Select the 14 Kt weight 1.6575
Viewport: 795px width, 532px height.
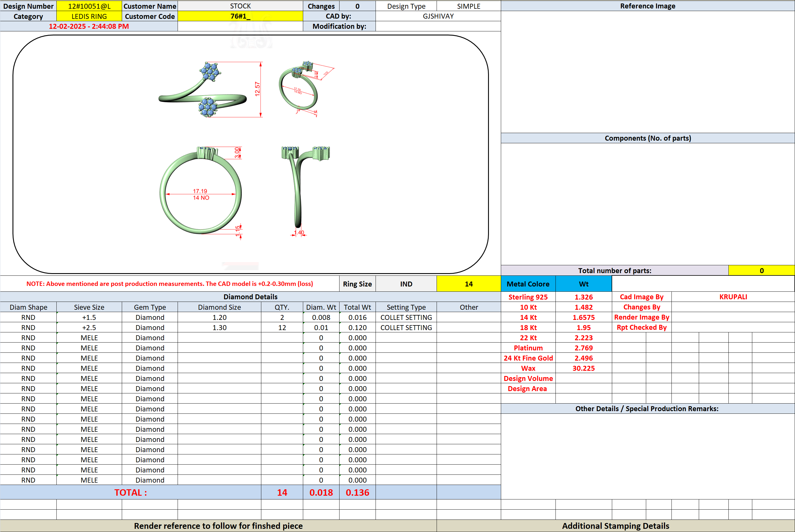coord(583,317)
